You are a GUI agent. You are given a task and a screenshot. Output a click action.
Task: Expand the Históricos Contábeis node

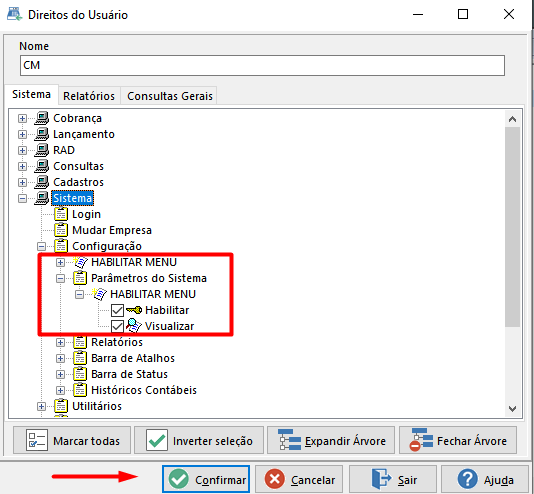[x=61, y=391]
